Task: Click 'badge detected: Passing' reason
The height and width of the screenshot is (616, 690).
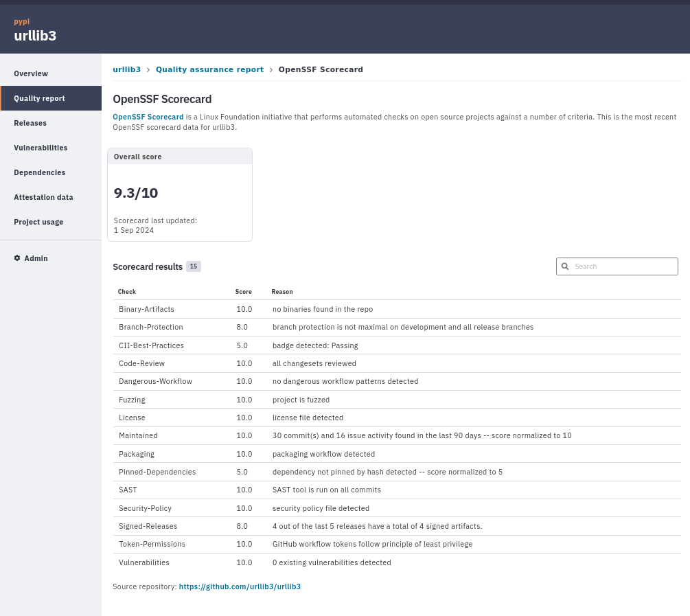Action: point(315,345)
